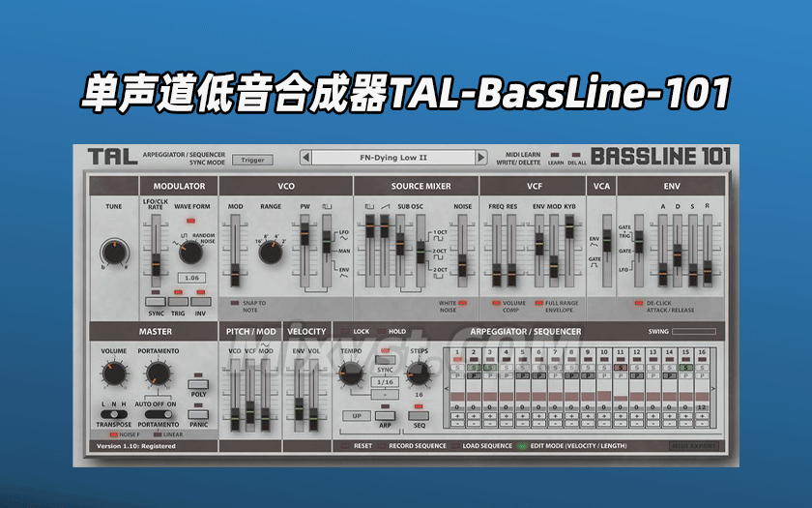
Task: Adjust the master VOLUME knob
Action: (x=114, y=374)
